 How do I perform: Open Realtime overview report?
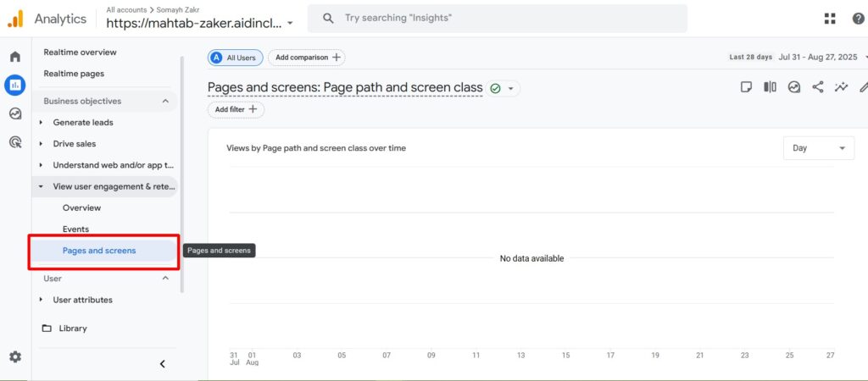pyautogui.click(x=80, y=52)
